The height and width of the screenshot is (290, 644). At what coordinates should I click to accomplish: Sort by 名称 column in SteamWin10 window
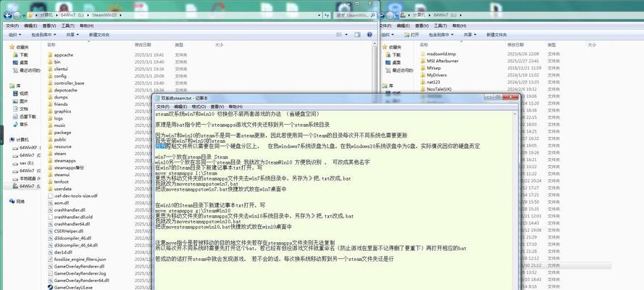51,44
